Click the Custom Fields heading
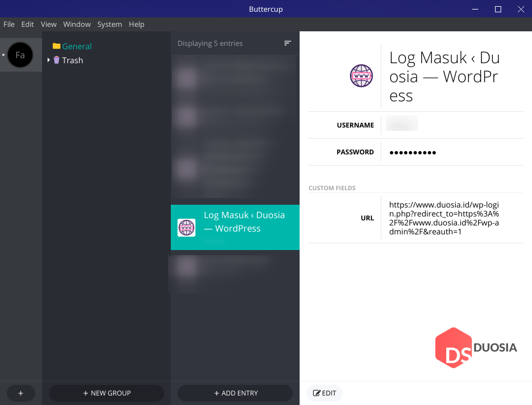The height and width of the screenshot is (405, 532). [332, 188]
